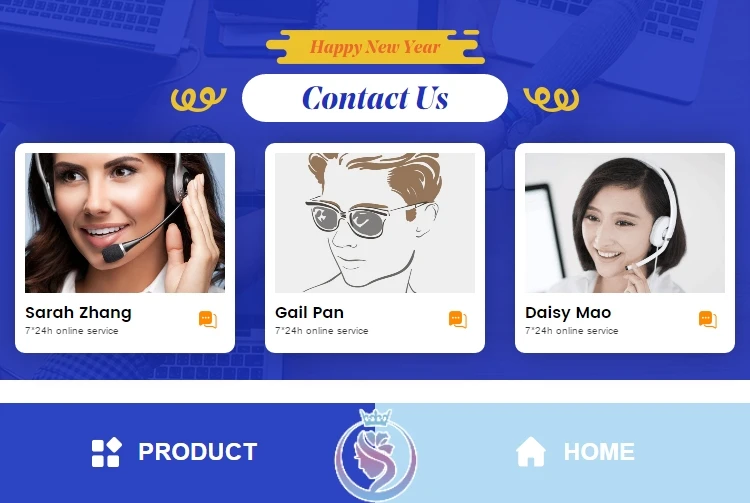
Task: Click the Contact Us heading pill
Action: [375, 98]
